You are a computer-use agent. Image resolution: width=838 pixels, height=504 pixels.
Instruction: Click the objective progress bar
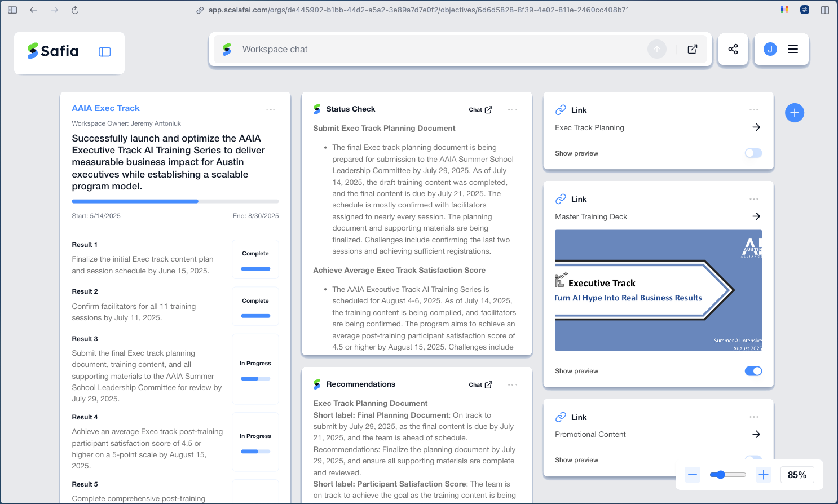(175, 201)
